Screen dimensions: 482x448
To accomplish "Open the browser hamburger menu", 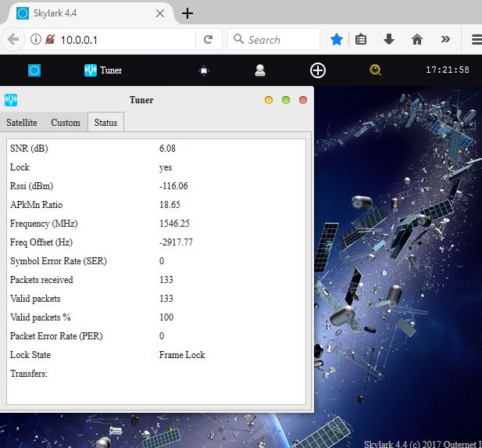I will tap(477, 40).
